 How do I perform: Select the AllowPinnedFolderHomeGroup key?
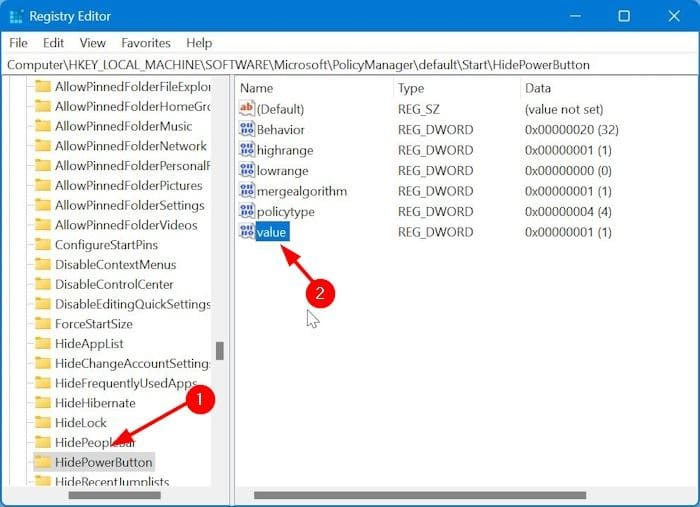click(133, 106)
